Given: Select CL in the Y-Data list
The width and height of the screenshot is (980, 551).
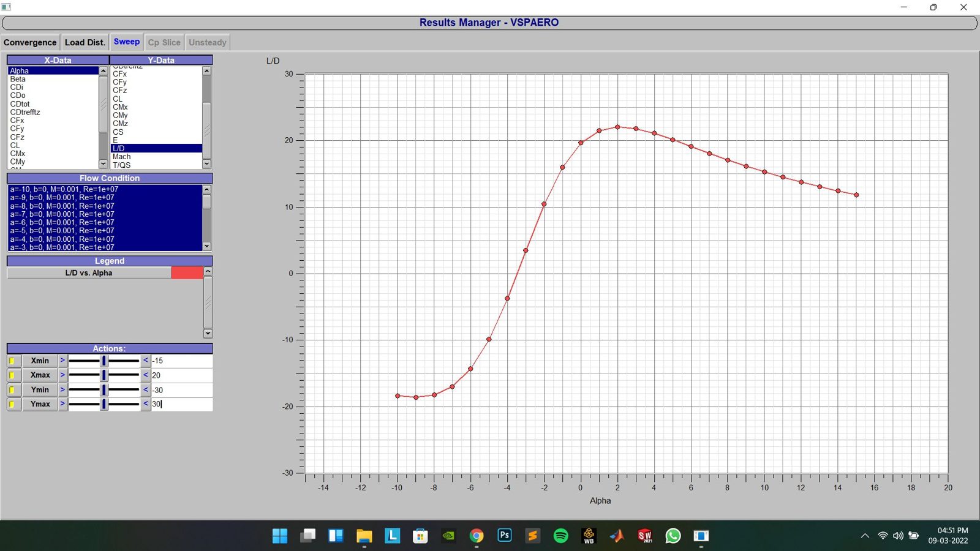Looking at the screenshot, I should [156, 99].
